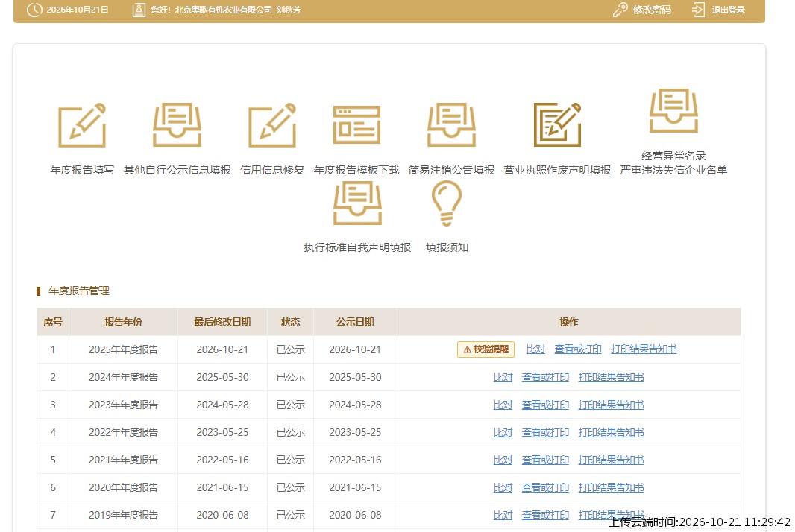
Task: Open the 填报须知 lightbulb icon
Action: coord(447,203)
